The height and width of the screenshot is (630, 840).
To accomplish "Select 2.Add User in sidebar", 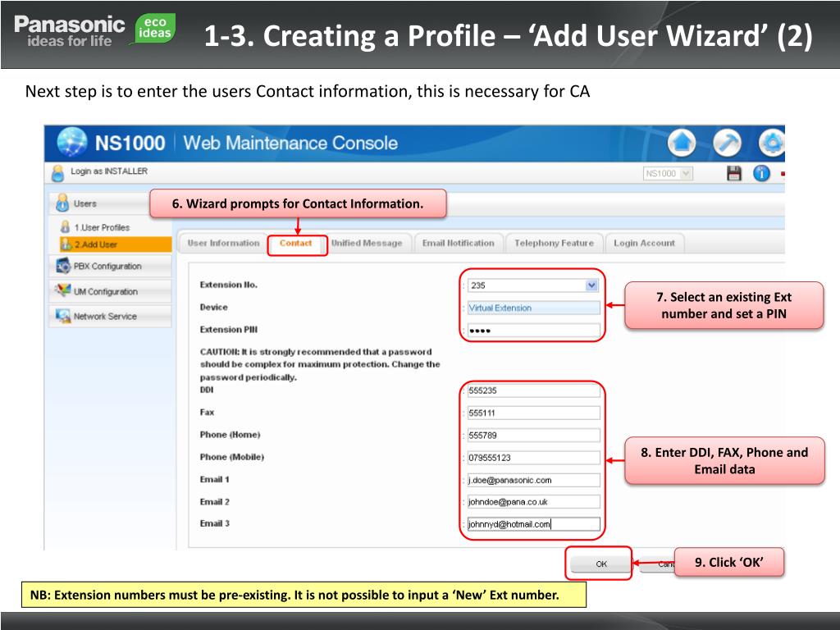I will 115,244.
